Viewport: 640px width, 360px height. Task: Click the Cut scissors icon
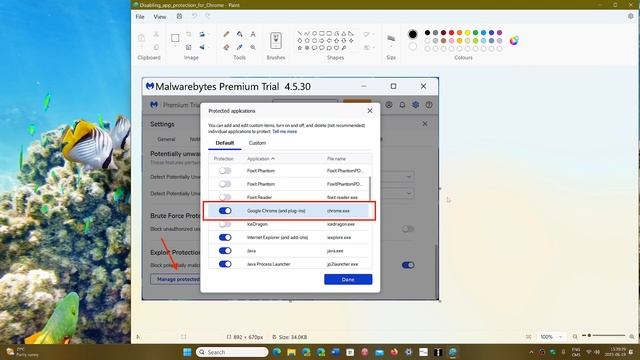tap(156, 35)
